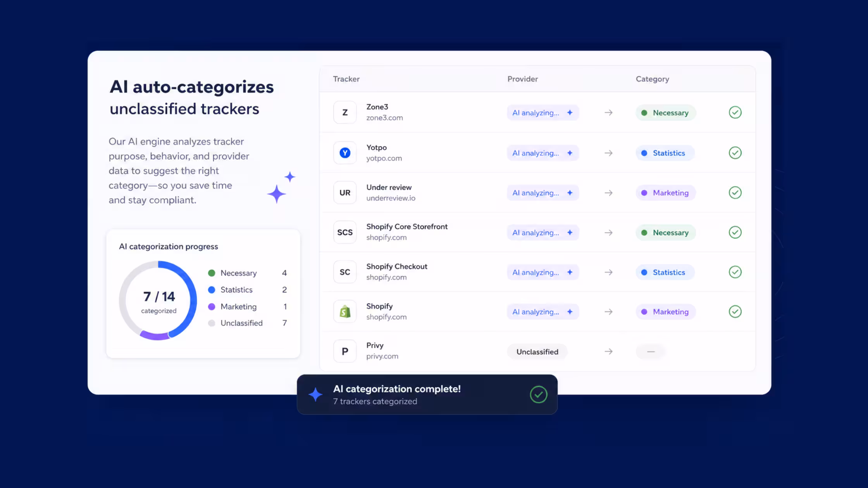Click the Marketing pill in the Under review row

coord(666,193)
